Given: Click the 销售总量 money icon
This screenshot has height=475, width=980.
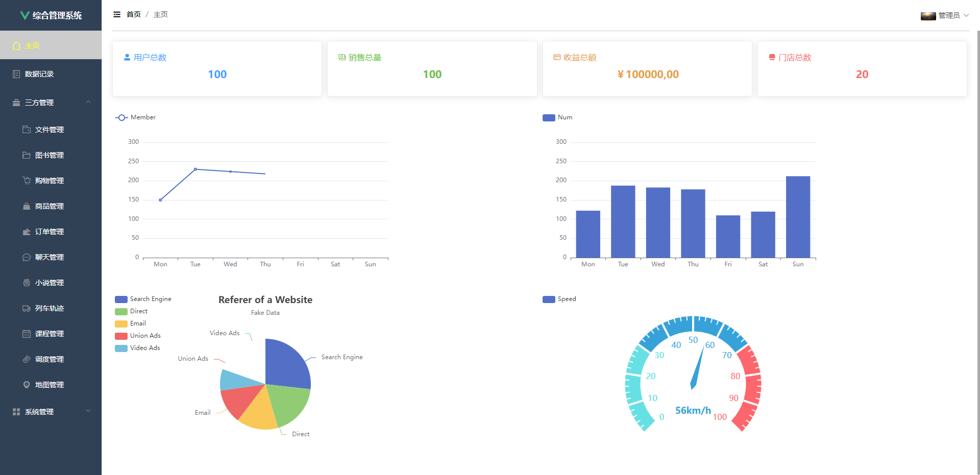Looking at the screenshot, I should point(342,58).
